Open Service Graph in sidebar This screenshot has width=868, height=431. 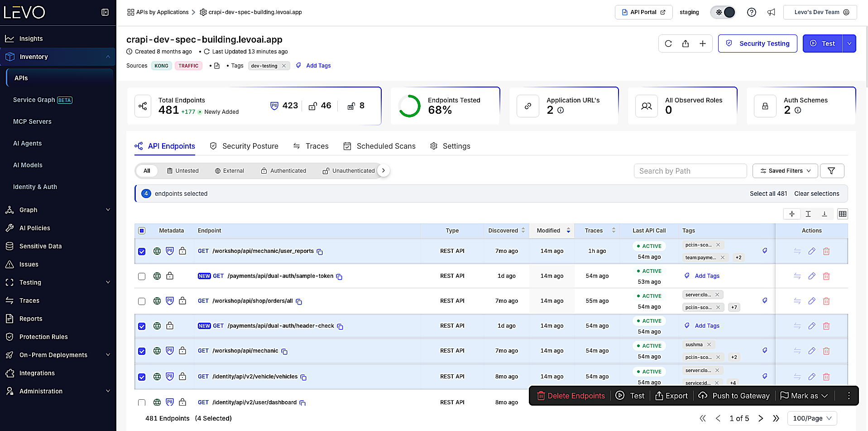point(43,100)
